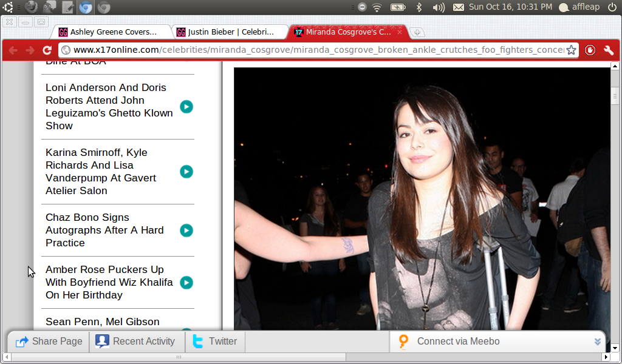
Task: Open the Chrome wrench settings menu
Action: (609, 50)
